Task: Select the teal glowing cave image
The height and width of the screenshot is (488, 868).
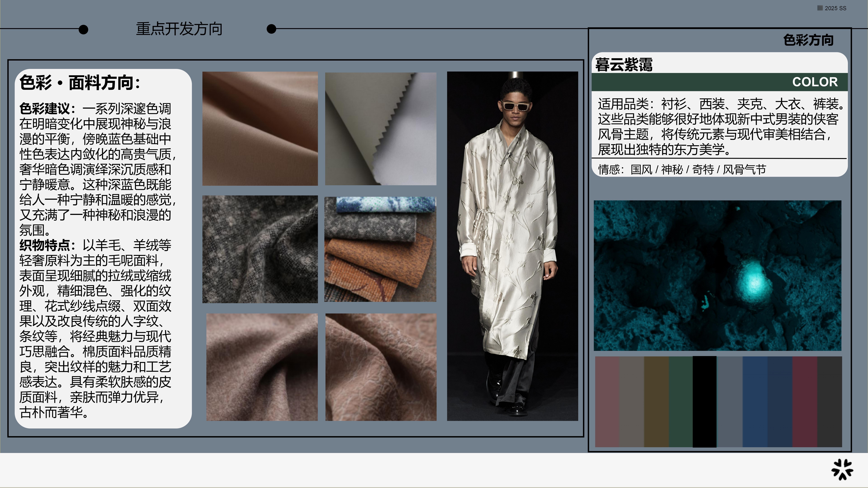Action: pyautogui.click(x=717, y=276)
